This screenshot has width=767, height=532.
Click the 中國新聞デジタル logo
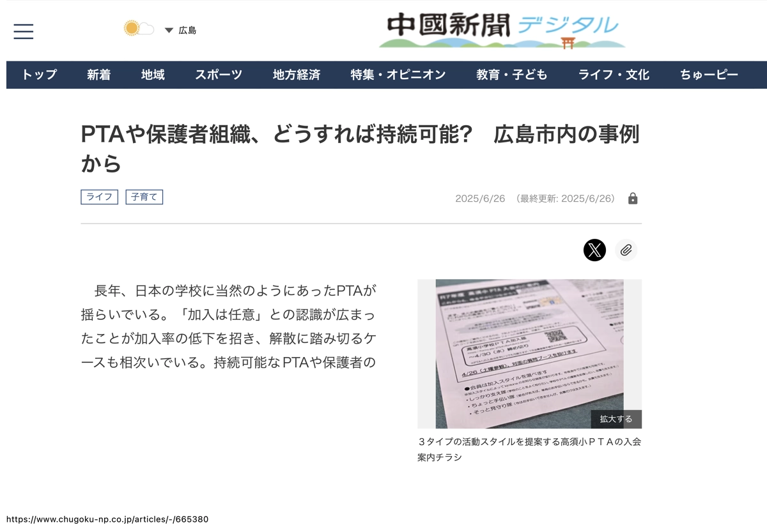502,29
